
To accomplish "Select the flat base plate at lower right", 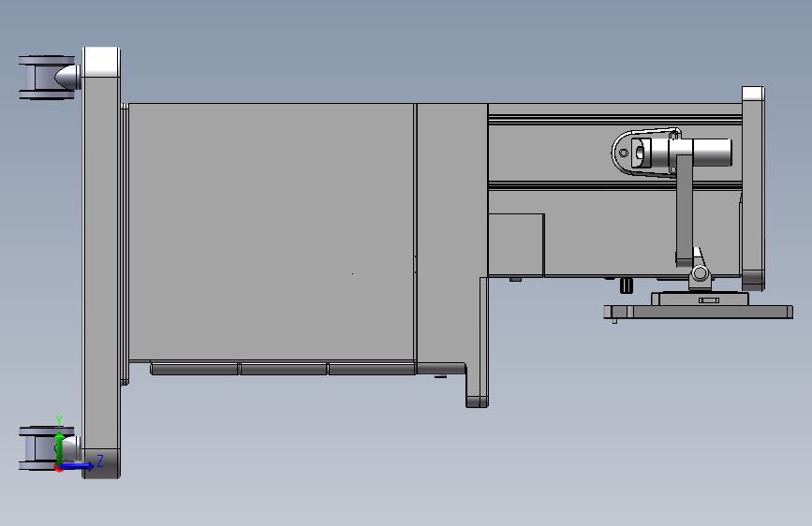I will [x=698, y=312].
